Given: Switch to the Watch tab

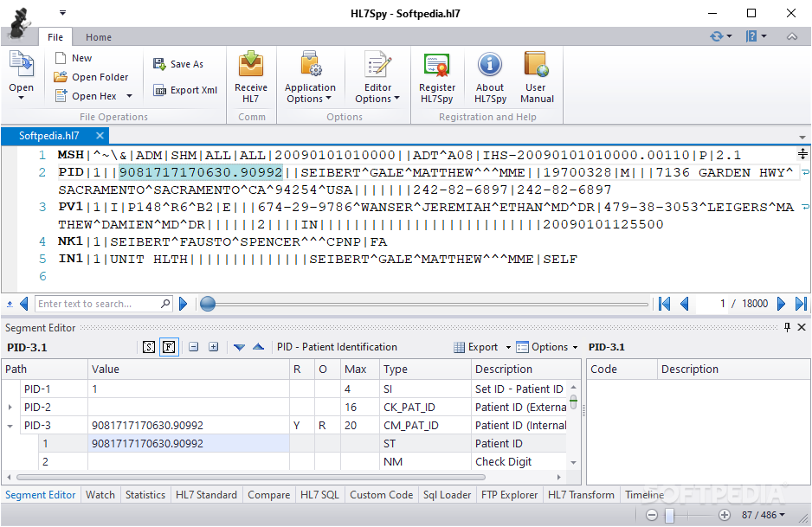Looking at the screenshot, I should pos(100,495).
